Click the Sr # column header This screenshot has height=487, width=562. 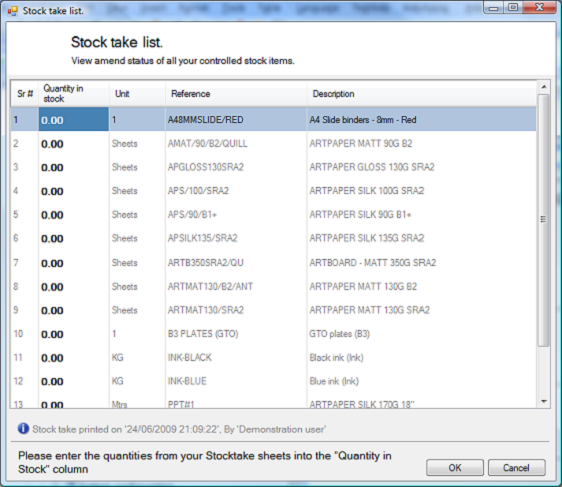pyautogui.click(x=25, y=94)
